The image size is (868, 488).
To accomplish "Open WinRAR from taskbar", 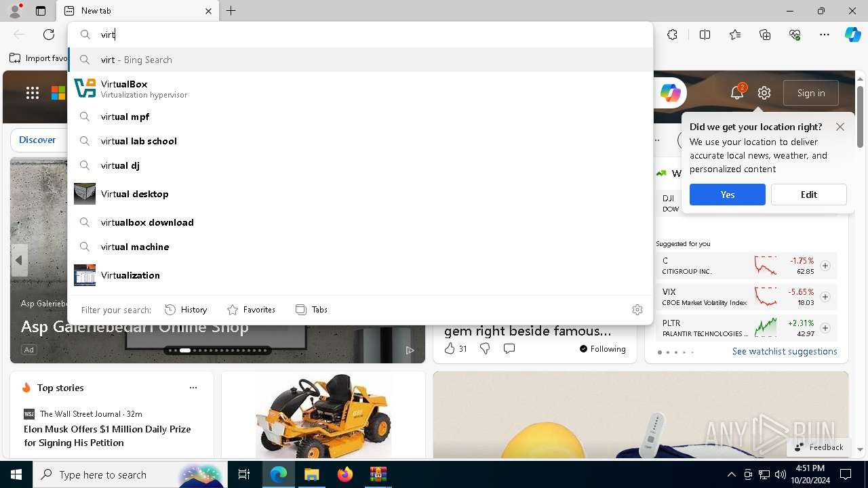I will [378, 474].
